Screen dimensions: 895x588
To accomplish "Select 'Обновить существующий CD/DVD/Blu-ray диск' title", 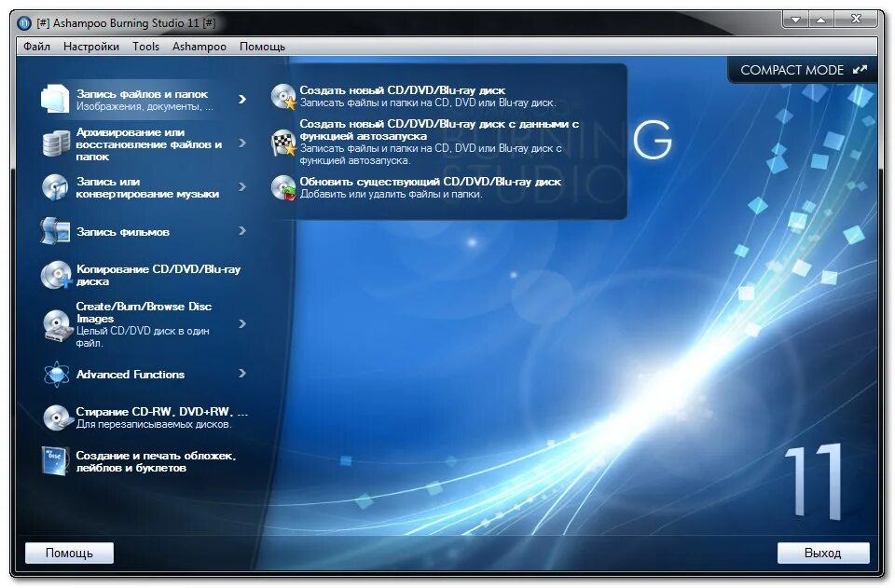I will [431, 182].
